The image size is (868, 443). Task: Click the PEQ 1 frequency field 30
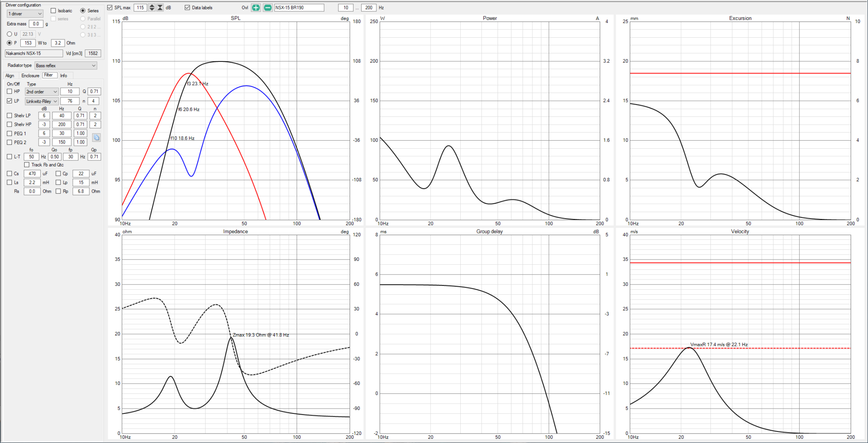pyautogui.click(x=62, y=133)
